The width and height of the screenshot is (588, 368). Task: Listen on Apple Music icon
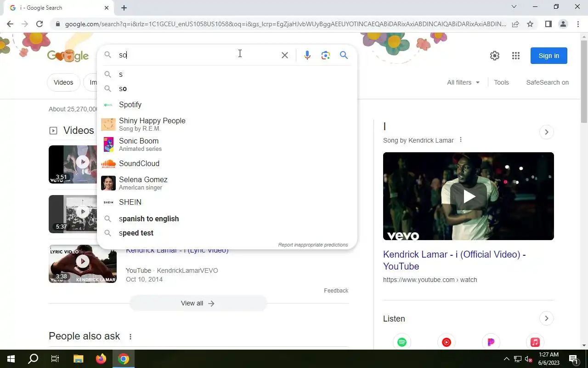(x=535, y=342)
